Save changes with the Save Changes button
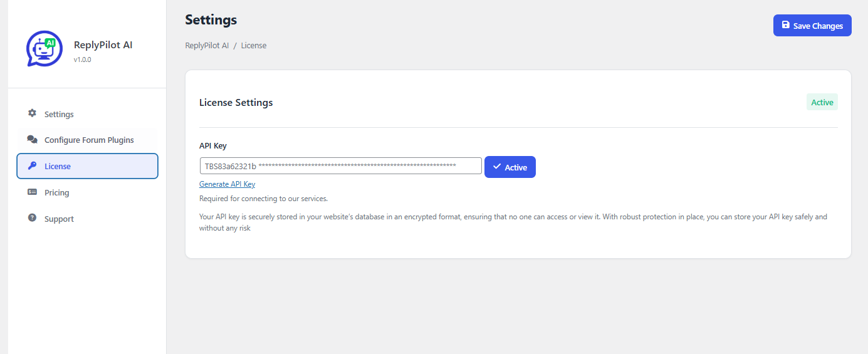The height and width of the screenshot is (354, 868). pos(812,25)
